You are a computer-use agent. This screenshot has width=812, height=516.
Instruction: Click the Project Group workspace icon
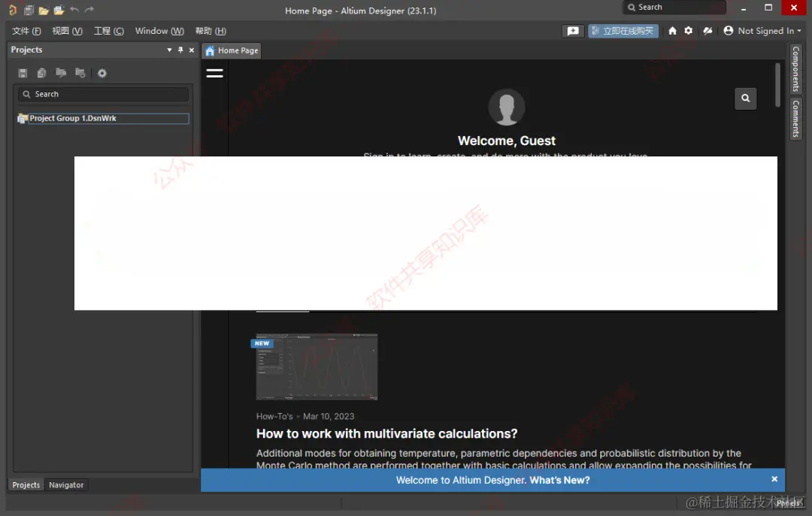[23, 119]
